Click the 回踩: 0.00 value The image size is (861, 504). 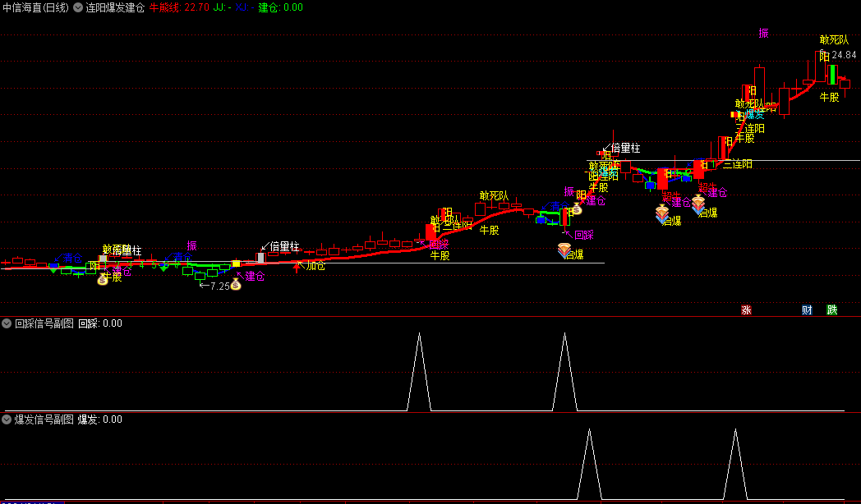click(100, 323)
